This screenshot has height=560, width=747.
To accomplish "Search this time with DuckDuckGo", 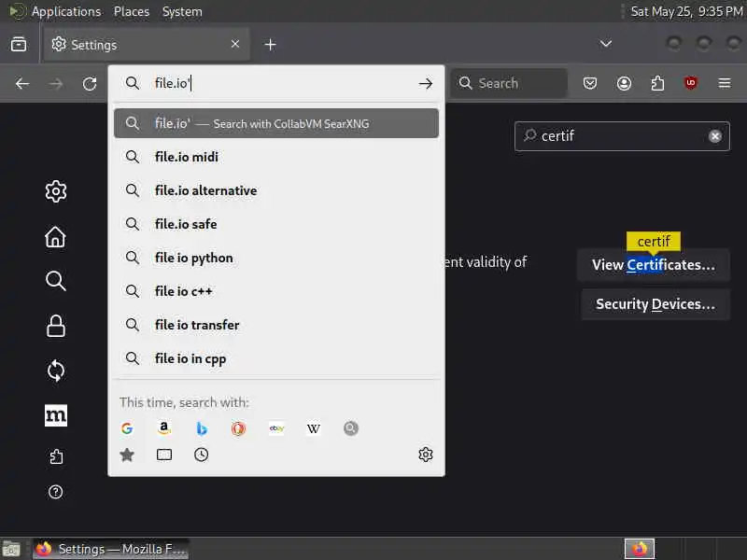I will pos(239,428).
